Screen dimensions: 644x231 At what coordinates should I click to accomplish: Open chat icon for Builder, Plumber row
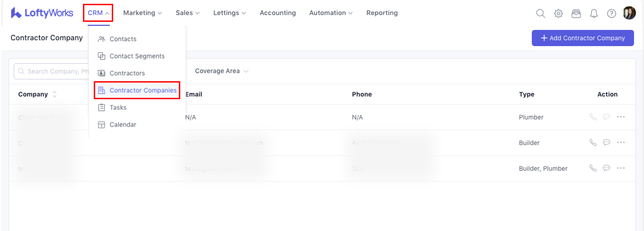pos(606,168)
